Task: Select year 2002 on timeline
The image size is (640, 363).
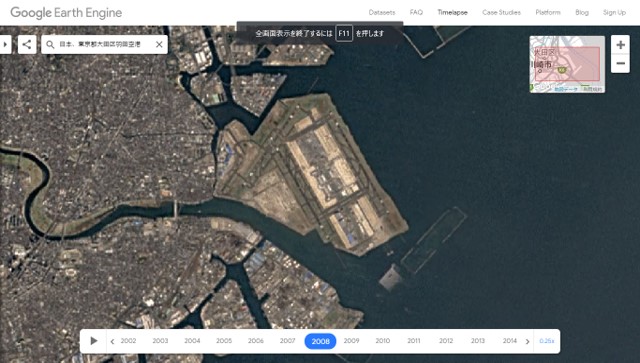Action: click(128, 341)
